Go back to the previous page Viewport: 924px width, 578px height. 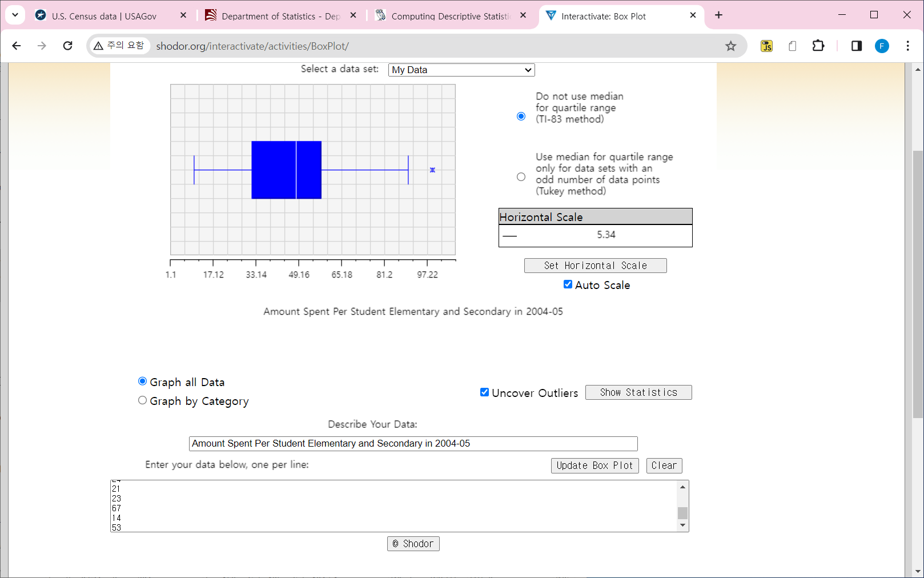(17, 46)
